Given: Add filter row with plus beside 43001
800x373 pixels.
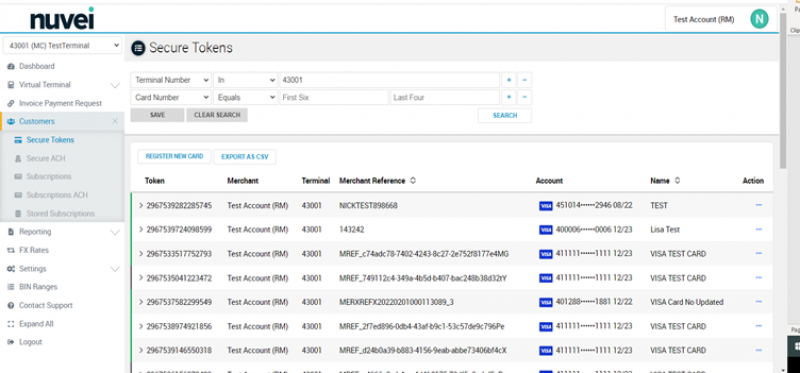Looking at the screenshot, I should (509, 80).
